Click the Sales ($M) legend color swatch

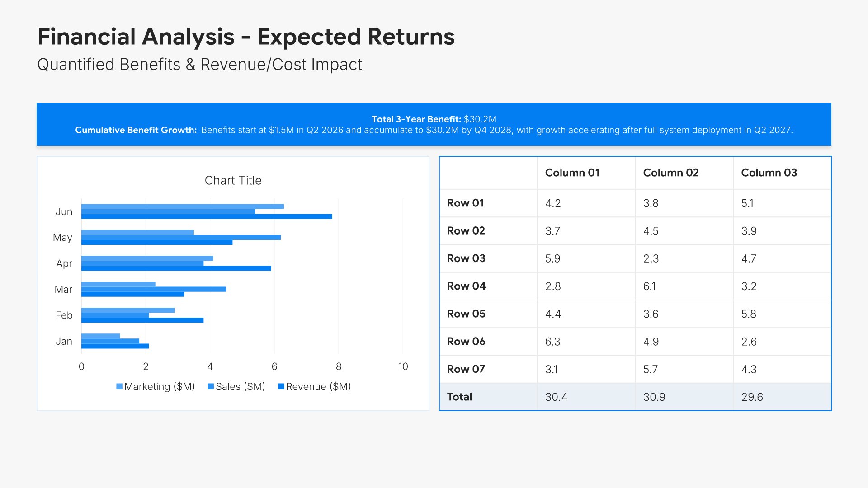(211, 387)
